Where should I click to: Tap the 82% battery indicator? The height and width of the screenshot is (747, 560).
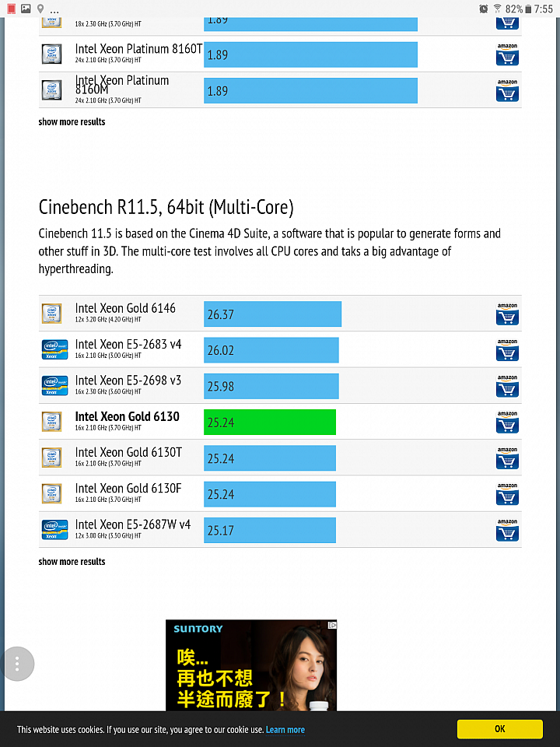click(518, 9)
